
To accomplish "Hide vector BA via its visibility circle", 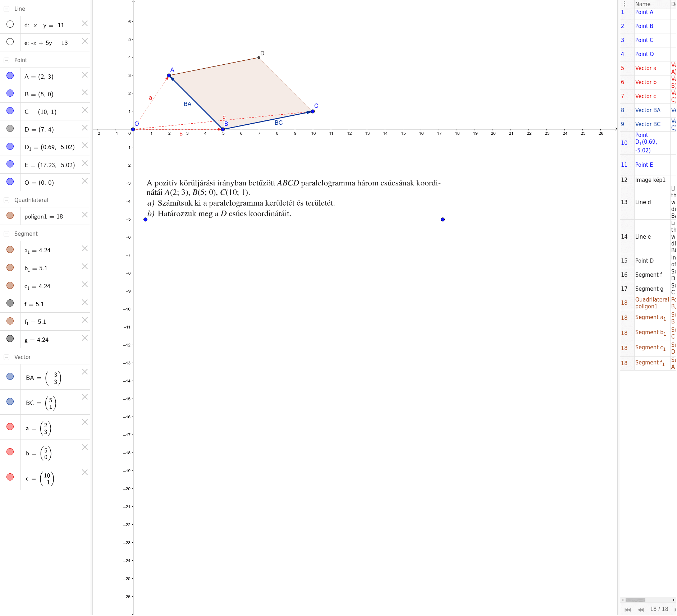I will (10, 376).
